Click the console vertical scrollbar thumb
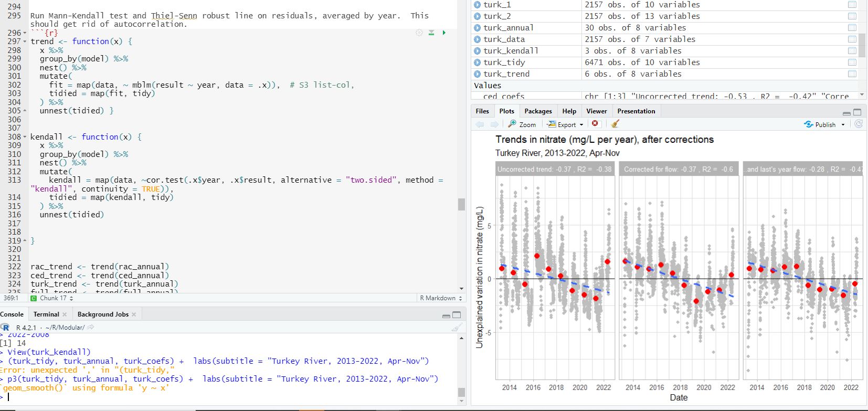 [461, 392]
